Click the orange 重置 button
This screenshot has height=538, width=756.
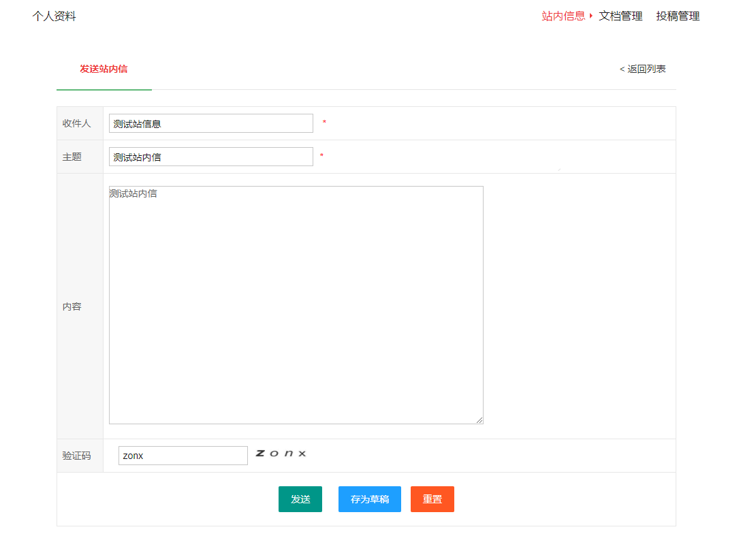(432, 499)
